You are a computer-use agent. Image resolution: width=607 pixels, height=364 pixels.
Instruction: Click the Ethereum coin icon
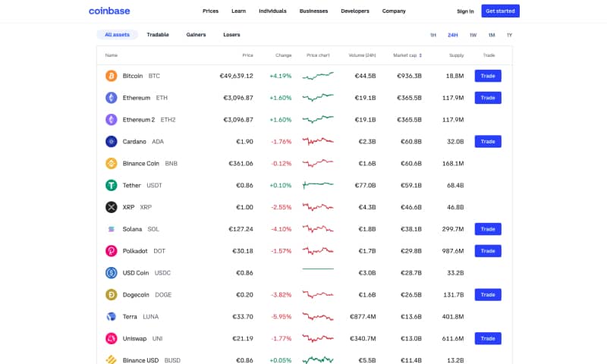pyautogui.click(x=111, y=98)
